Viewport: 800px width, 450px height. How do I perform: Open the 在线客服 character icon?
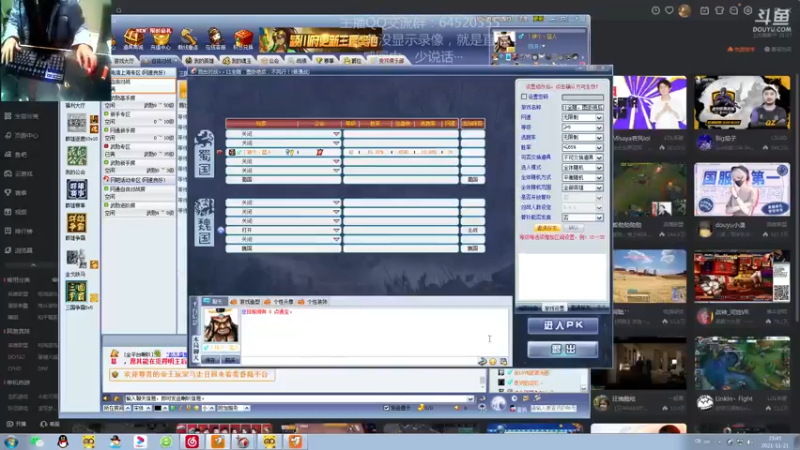215,39
